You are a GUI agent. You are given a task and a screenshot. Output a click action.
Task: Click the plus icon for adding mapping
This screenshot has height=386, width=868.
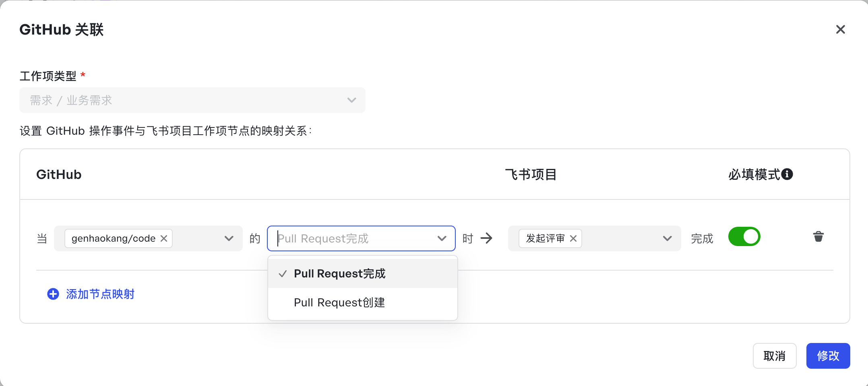point(53,294)
